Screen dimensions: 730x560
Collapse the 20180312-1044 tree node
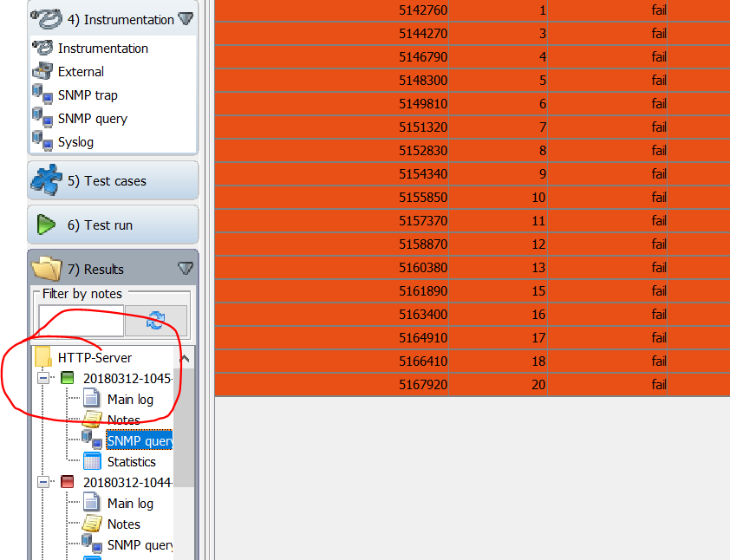click(x=43, y=482)
